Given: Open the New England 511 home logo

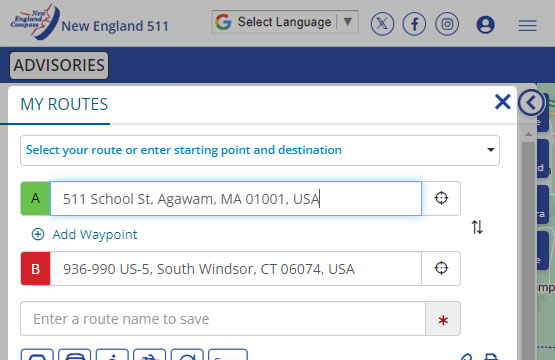Looking at the screenshot, I should (35, 22).
